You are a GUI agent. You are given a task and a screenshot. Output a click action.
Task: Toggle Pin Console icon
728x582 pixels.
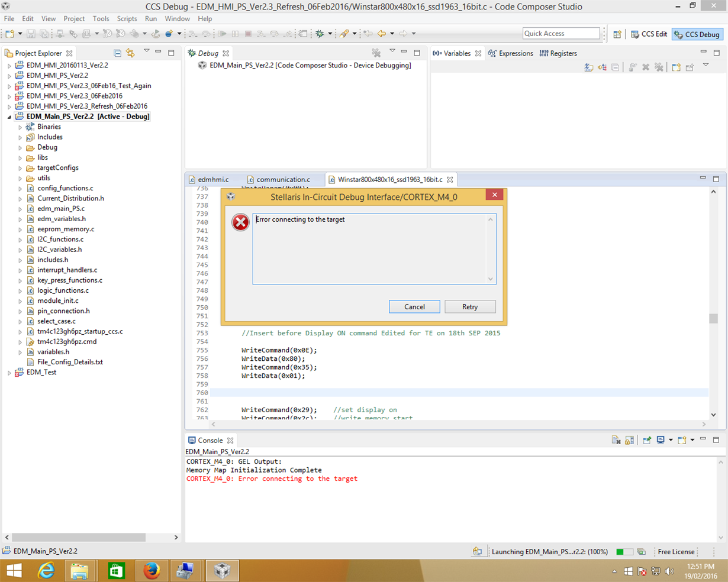pos(646,440)
